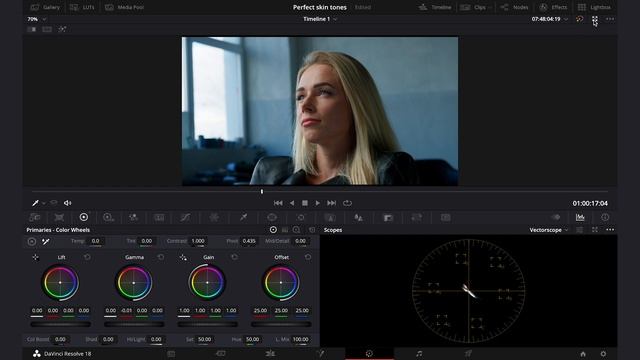This screenshot has height=360, width=640.
Task: Reset the Lift color wheel
Action: [x=87, y=257]
